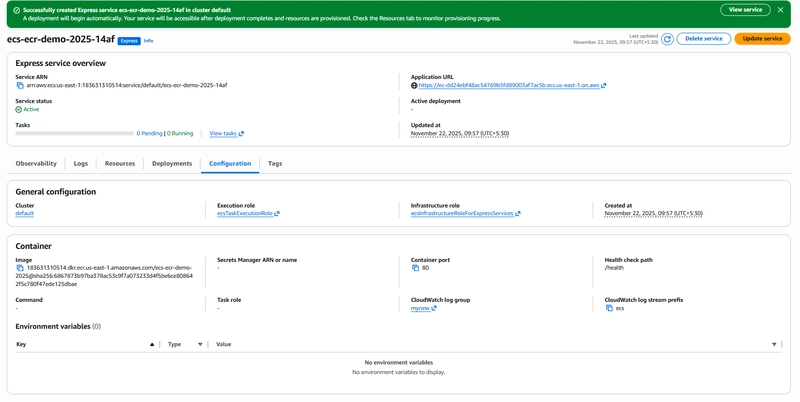Switch to the Observability tab

37,163
